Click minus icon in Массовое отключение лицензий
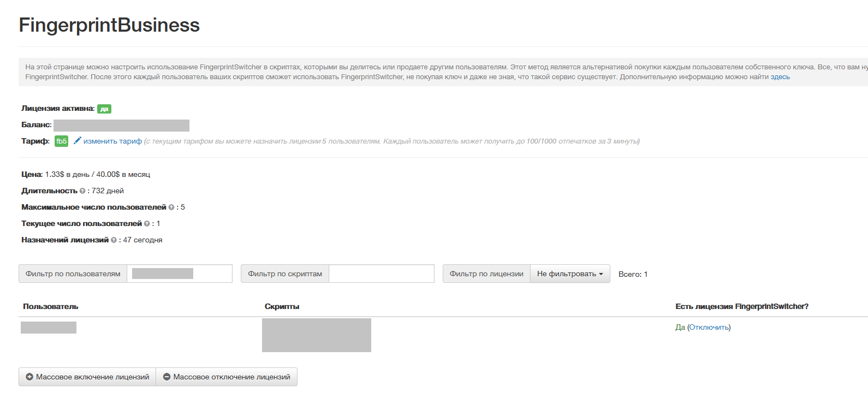Viewport: 868px width, 398px height. pyautogui.click(x=167, y=377)
